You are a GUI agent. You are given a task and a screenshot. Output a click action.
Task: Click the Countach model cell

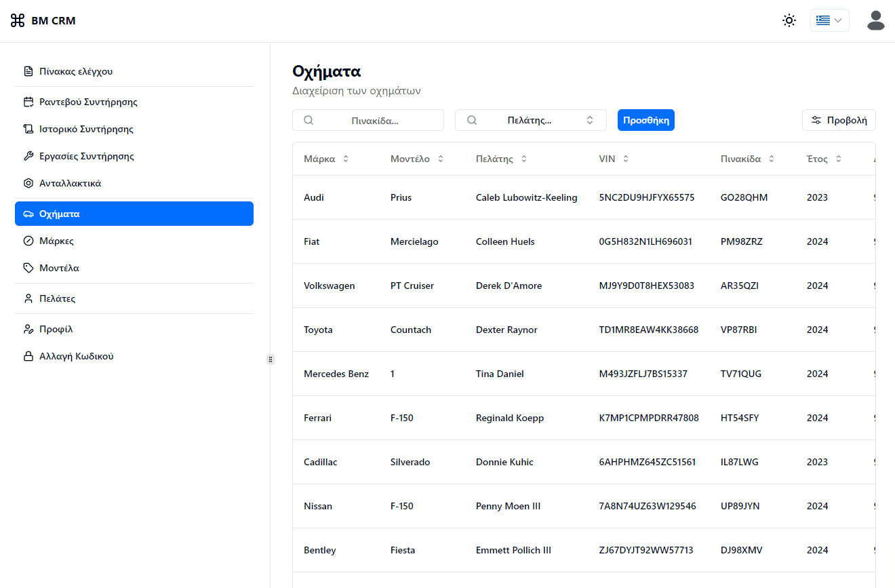click(411, 330)
